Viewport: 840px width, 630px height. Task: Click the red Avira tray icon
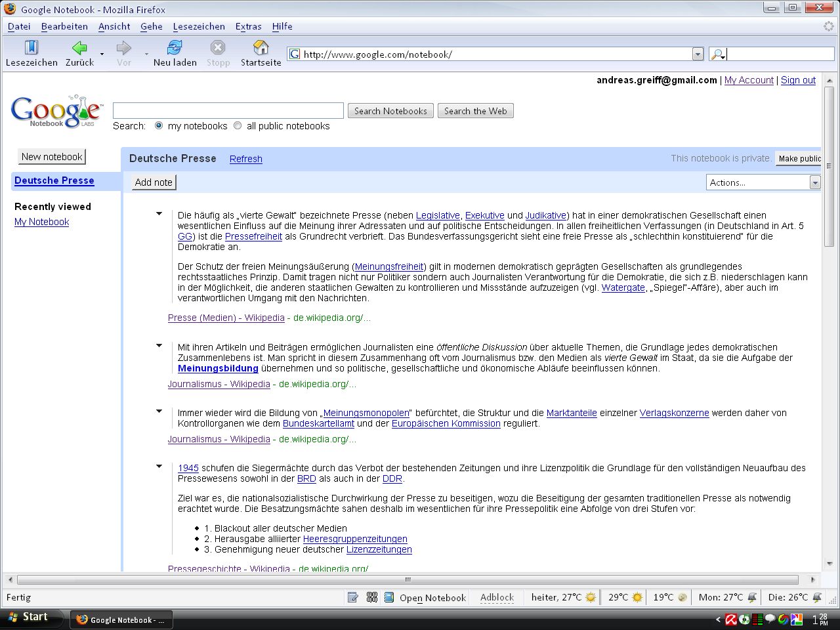(731, 619)
